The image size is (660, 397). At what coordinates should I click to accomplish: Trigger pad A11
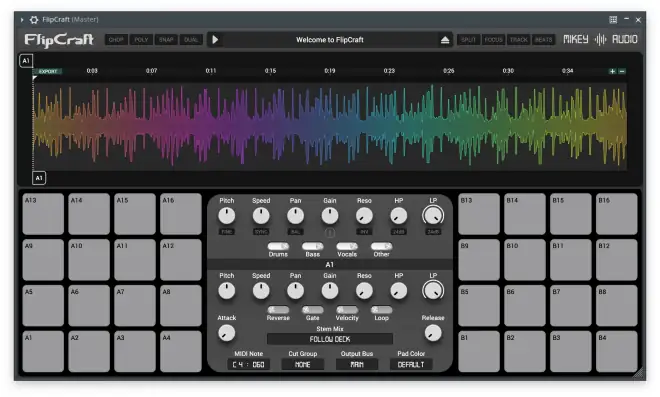135,260
